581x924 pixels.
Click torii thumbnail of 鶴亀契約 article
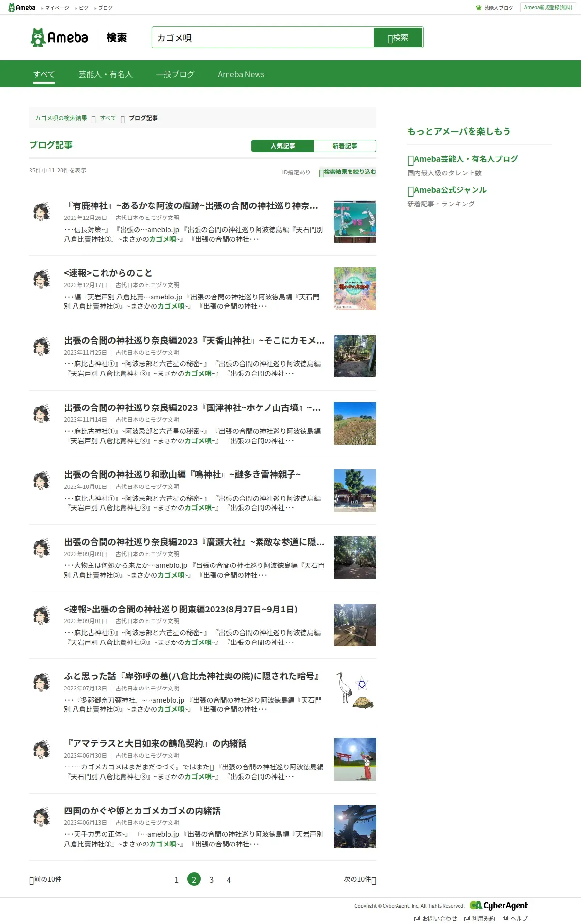tap(355, 759)
